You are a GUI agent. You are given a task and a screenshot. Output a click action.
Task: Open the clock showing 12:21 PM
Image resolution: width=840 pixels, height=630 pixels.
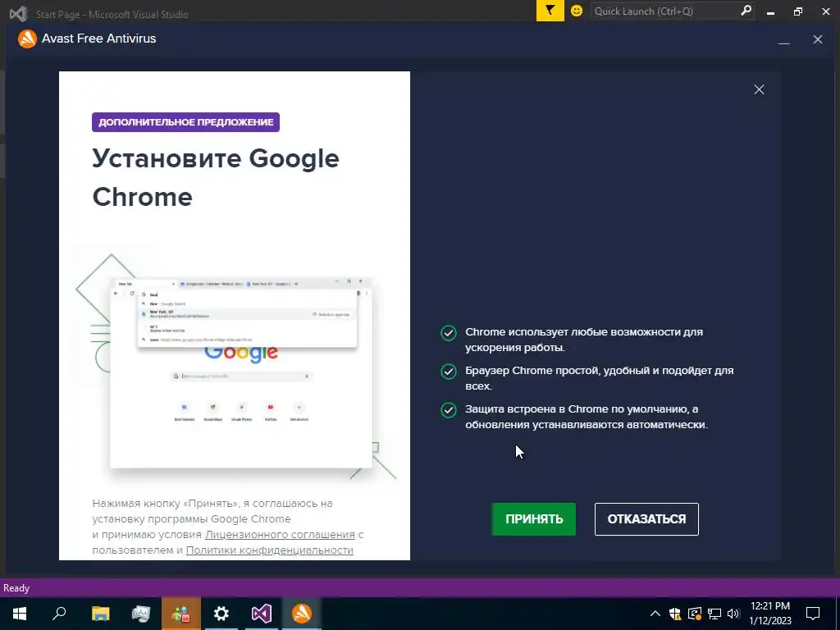769,614
